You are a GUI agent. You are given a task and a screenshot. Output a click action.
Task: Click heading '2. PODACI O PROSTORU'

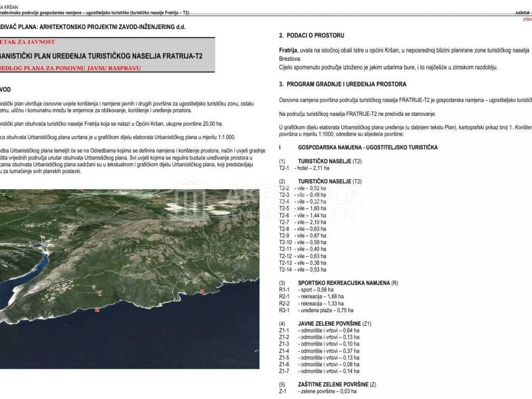pos(312,35)
